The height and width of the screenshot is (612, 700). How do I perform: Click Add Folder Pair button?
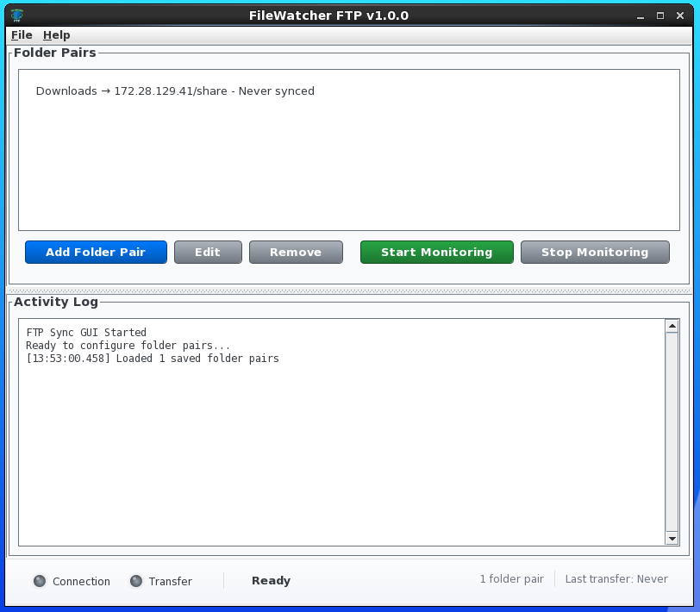(x=96, y=253)
